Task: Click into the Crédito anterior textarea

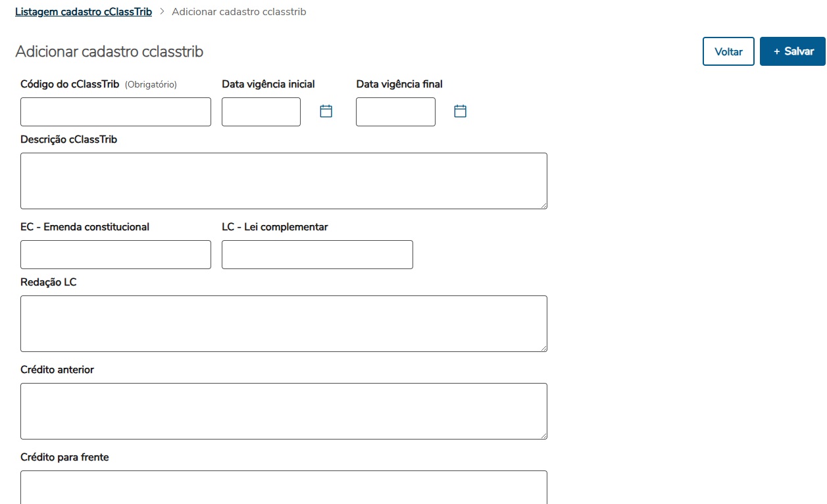Action: (x=284, y=411)
